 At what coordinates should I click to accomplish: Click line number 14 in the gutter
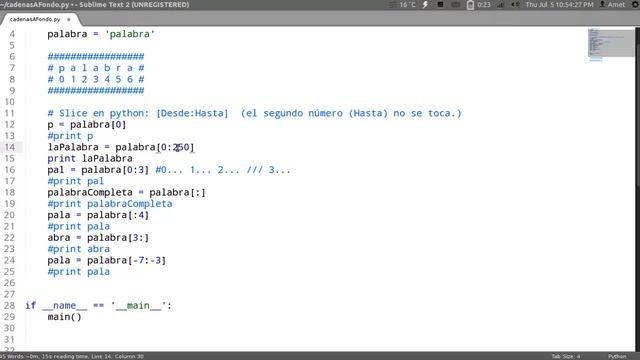pyautogui.click(x=10, y=147)
